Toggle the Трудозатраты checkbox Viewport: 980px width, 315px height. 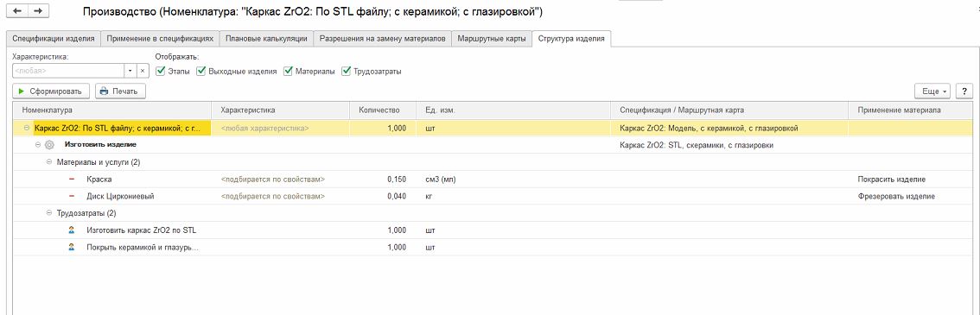[x=347, y=71]
